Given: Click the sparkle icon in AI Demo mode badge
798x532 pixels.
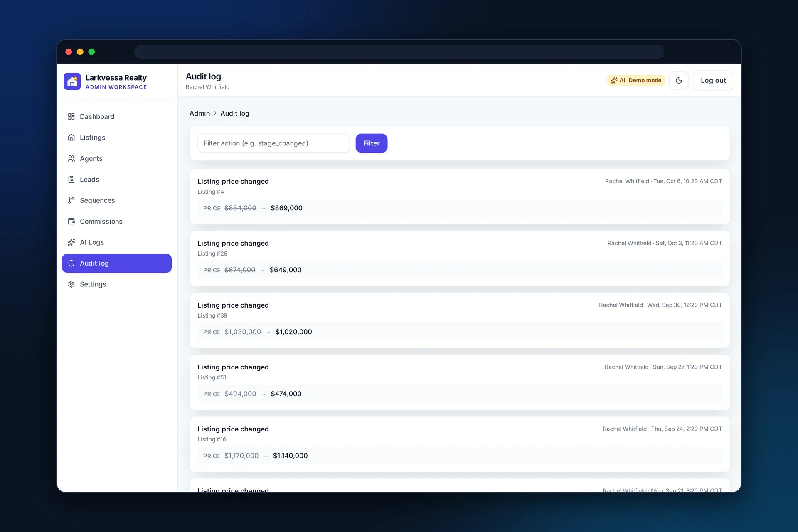Looking at the screenshot, I should pyautogui.click(x=614, y=81).
